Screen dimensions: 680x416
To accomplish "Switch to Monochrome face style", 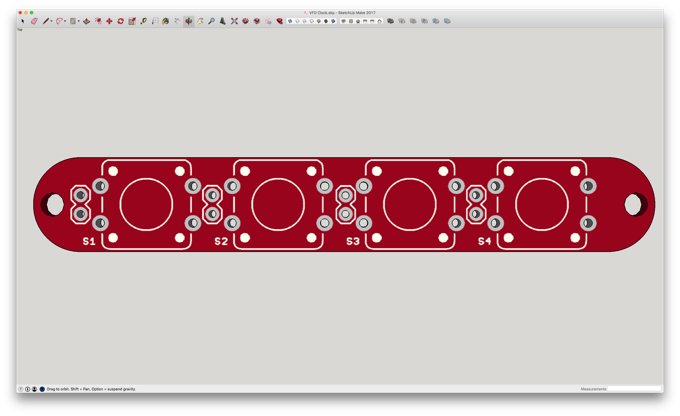I will tap(333, 21).
